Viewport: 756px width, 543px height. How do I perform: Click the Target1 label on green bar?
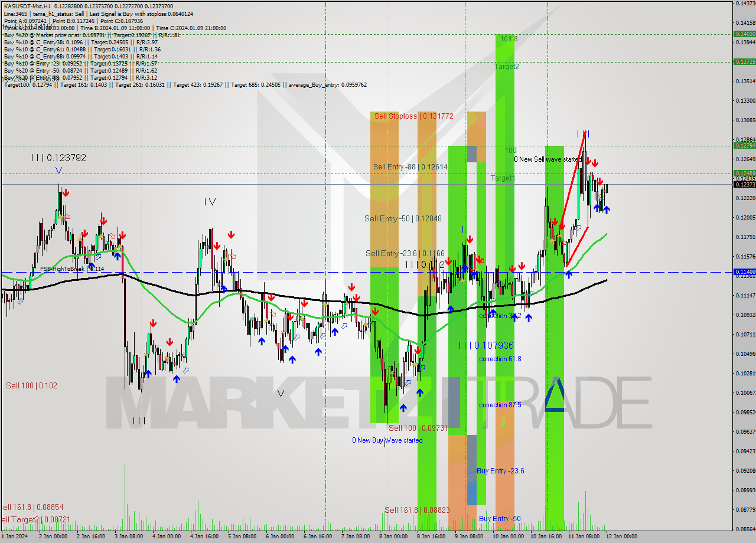(x=503, y=178)
